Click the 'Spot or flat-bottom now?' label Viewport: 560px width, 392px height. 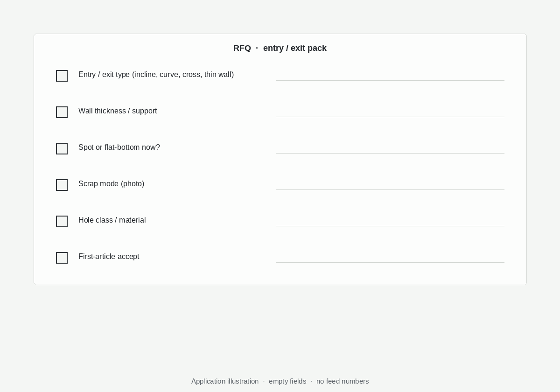[119, 147]
